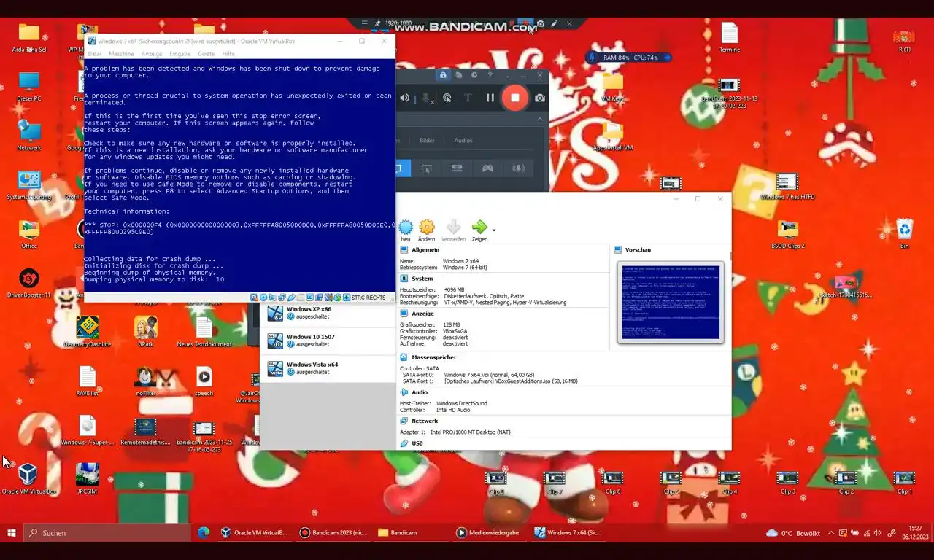
Task: Select Bandicam HDMI device recording mode
Action: coord(458,168)
